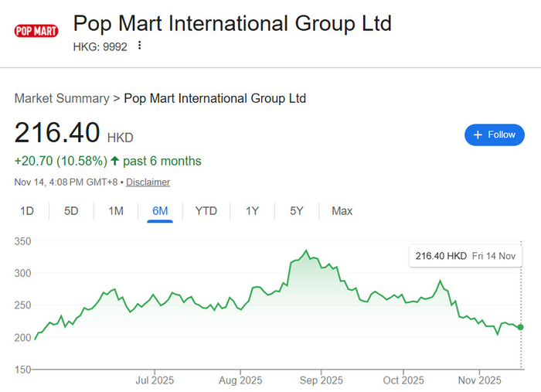
Task: Click the Follow button
Action: 494,135
